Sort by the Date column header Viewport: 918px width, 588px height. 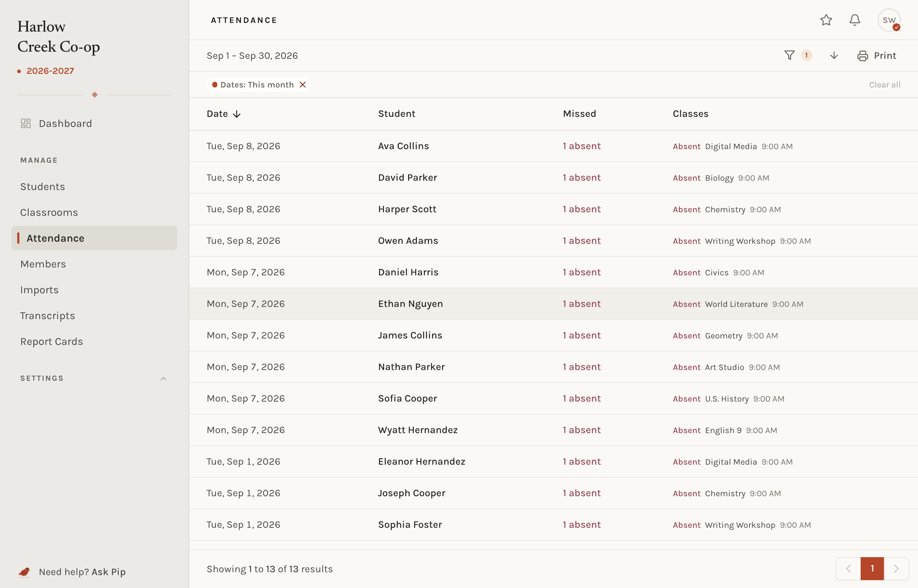coord(223,114)
